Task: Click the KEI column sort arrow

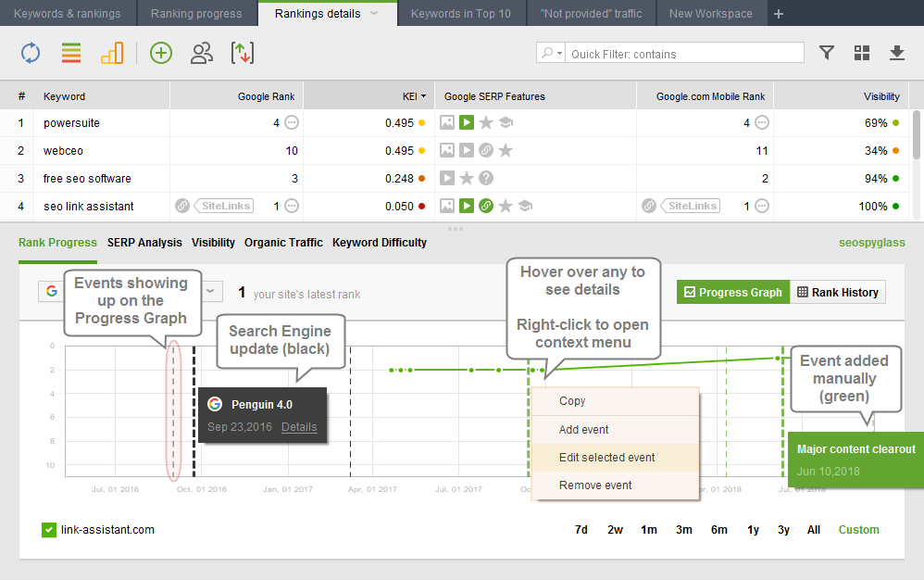Action: [423, 96]
